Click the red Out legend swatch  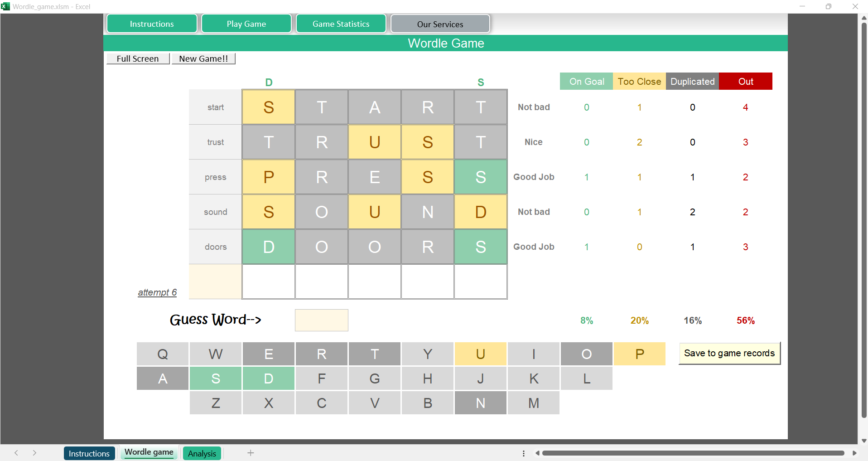tap(745, 82)
